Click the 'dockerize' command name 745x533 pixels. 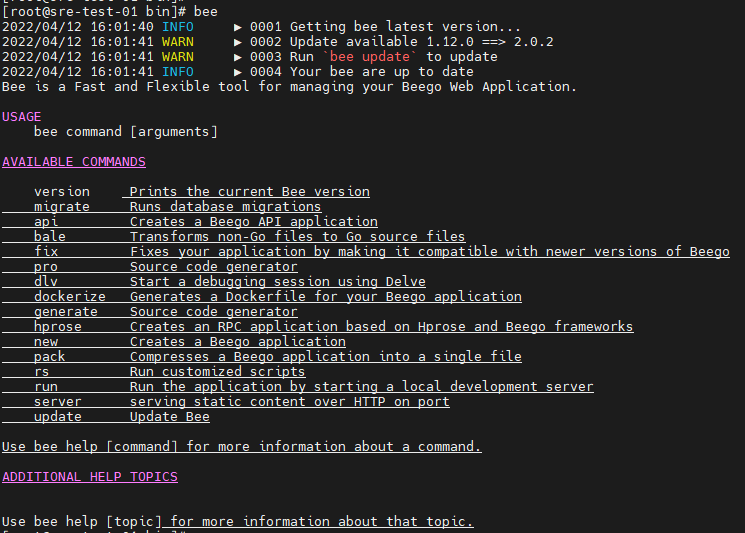69,296
